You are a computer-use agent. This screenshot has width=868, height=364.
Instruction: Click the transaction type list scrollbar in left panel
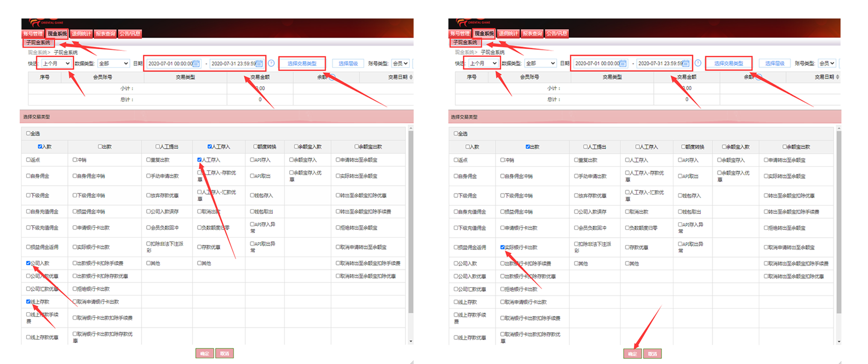(x=411, y=223)
